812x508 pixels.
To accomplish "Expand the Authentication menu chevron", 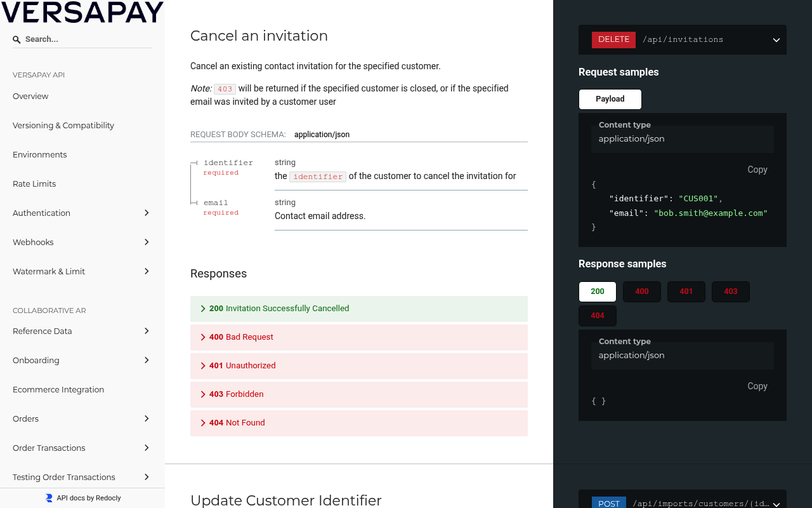I will point(147,213).
